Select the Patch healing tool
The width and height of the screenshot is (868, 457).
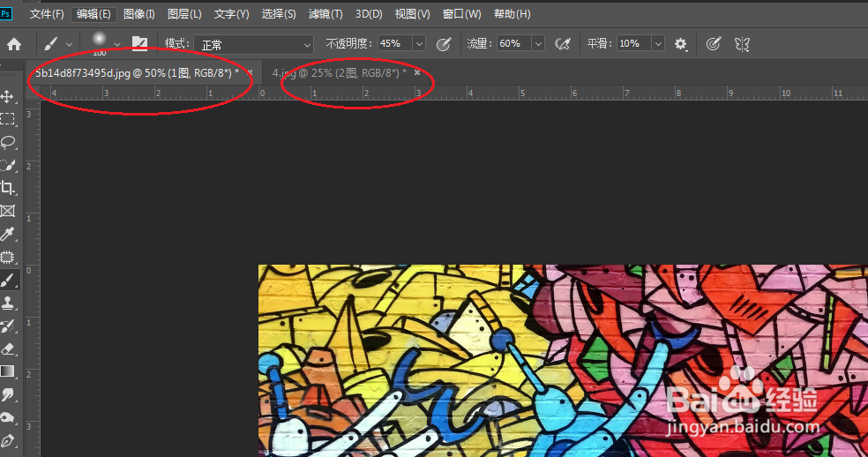click(8, 257)
